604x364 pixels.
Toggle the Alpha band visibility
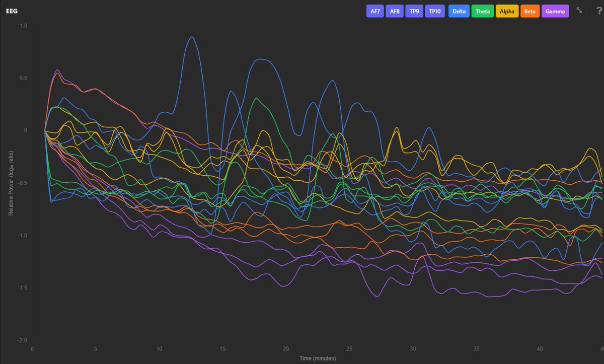[x=507, y=11]
